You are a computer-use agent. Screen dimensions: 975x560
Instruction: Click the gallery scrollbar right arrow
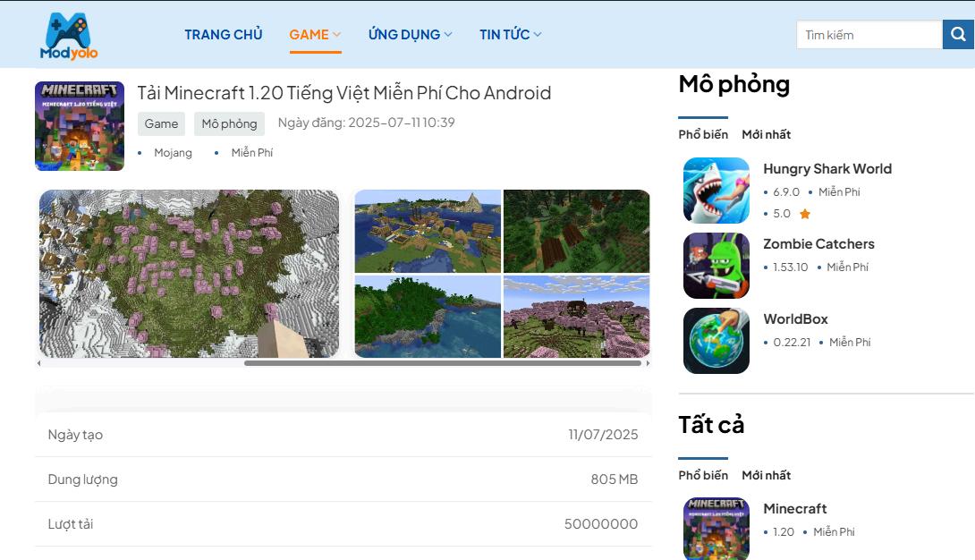tap(648, 363)
